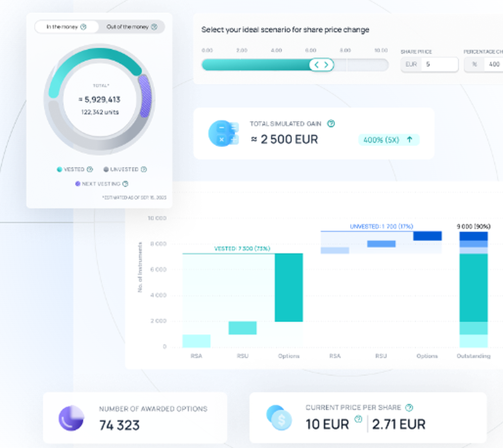The image size is (503, 448).
Task: Click the "10 000" y-axis label
Action: (157, 218)
